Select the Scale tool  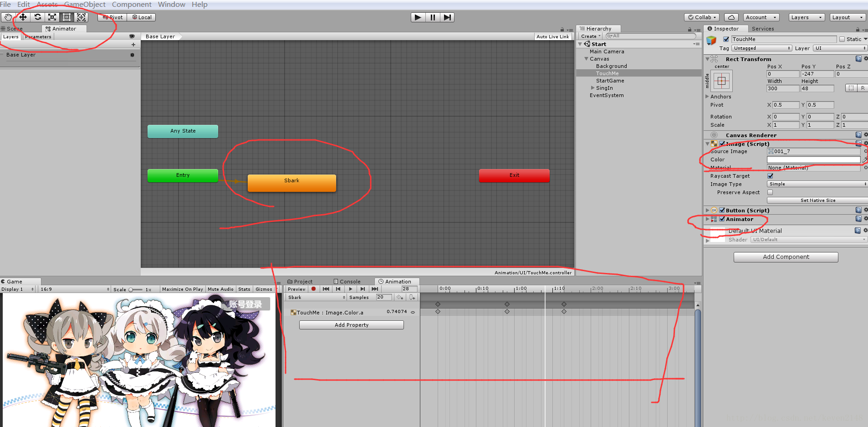point(52,17)
